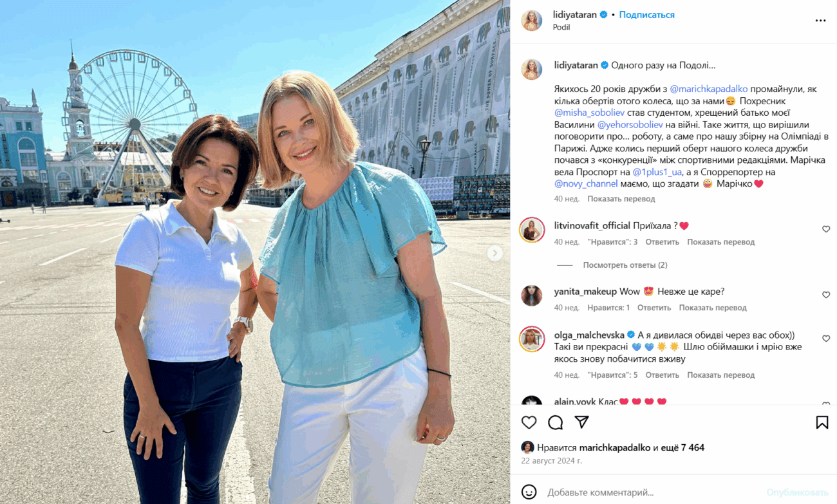Open the three-dot more options menu

(820, 21)
